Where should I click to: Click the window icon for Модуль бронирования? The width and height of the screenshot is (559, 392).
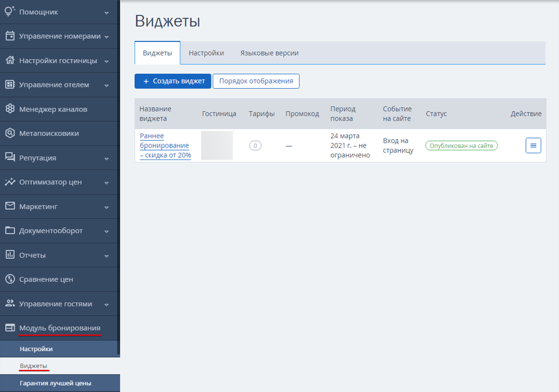point(10,328)
